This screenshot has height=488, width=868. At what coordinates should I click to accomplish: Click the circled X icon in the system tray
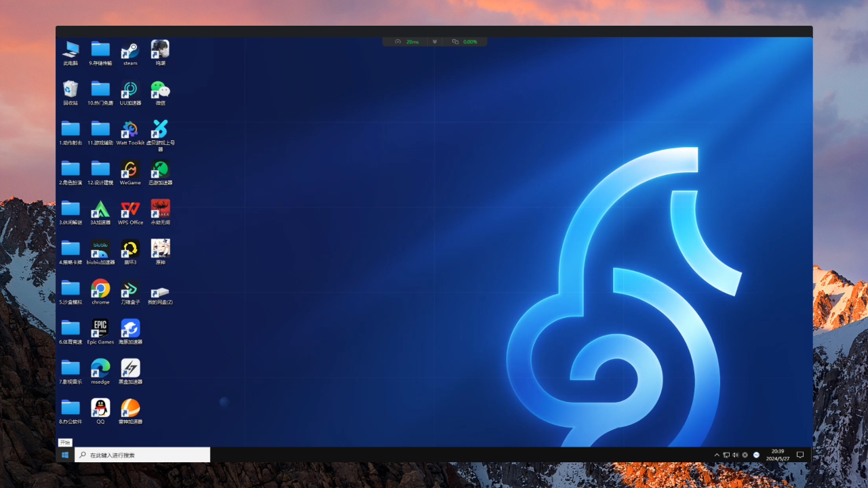(745, 455)
